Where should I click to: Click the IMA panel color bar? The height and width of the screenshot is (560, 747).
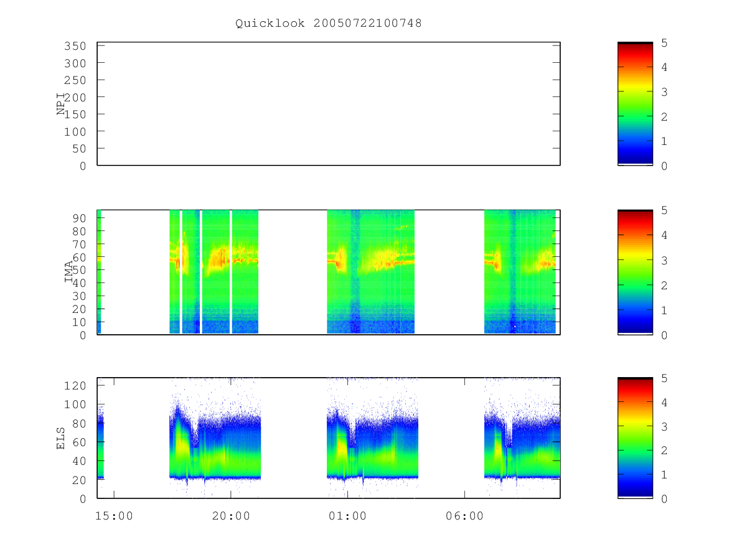point(635,272)
